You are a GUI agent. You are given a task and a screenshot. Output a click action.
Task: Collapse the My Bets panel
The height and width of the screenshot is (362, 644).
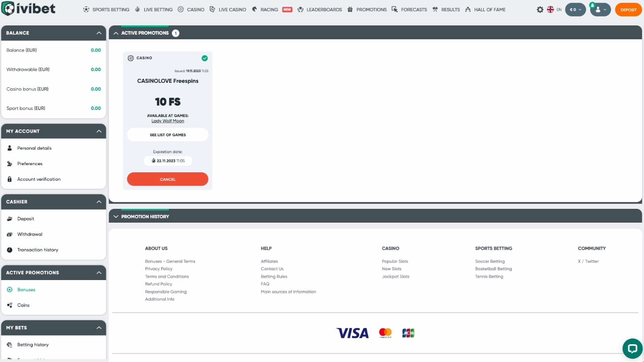(99, 328)
